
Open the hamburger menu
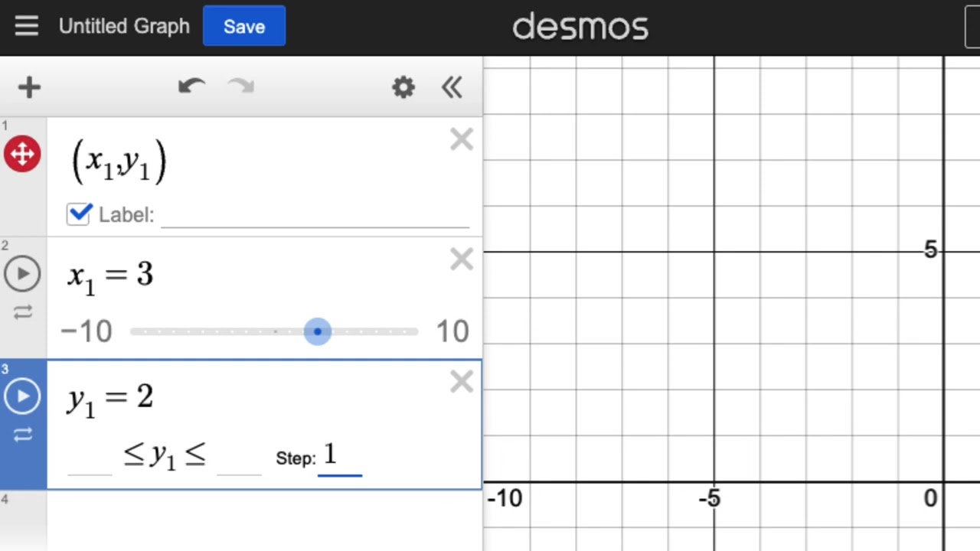pos(26,26)
